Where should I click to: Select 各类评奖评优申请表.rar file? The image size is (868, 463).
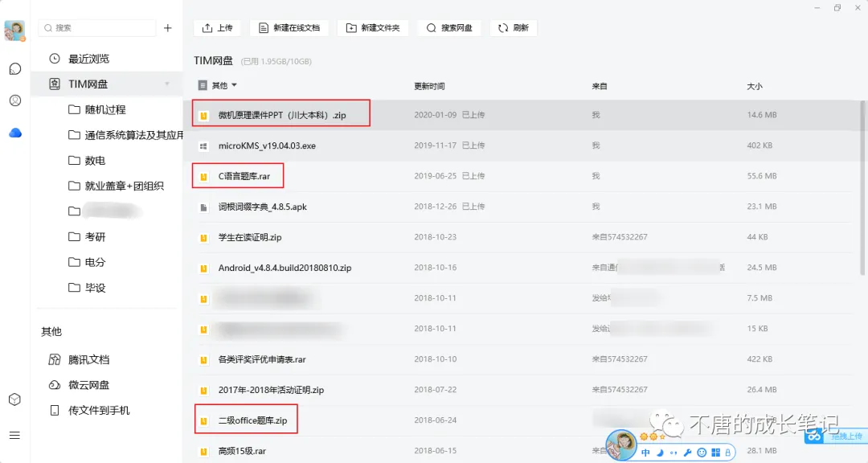[x=262, y=359]
